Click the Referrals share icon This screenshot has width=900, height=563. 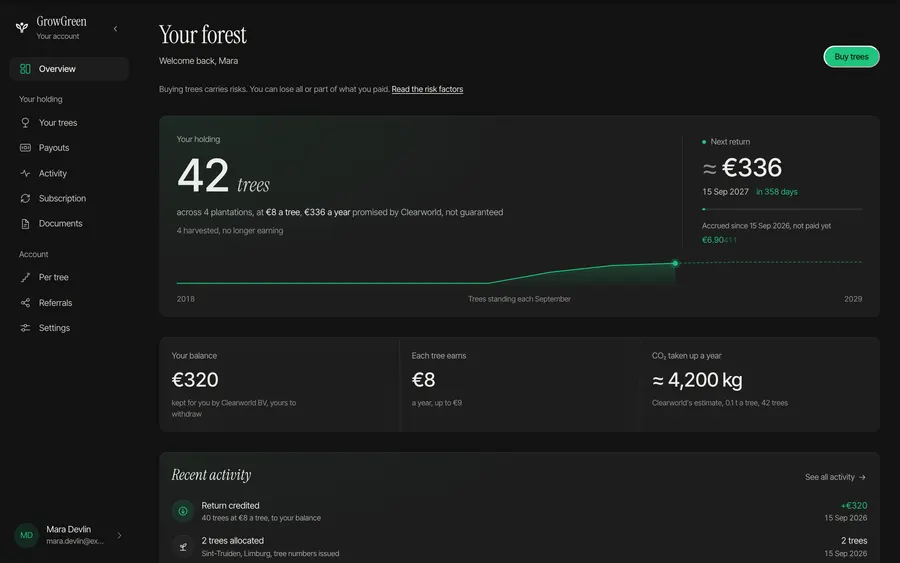(25, 303)
